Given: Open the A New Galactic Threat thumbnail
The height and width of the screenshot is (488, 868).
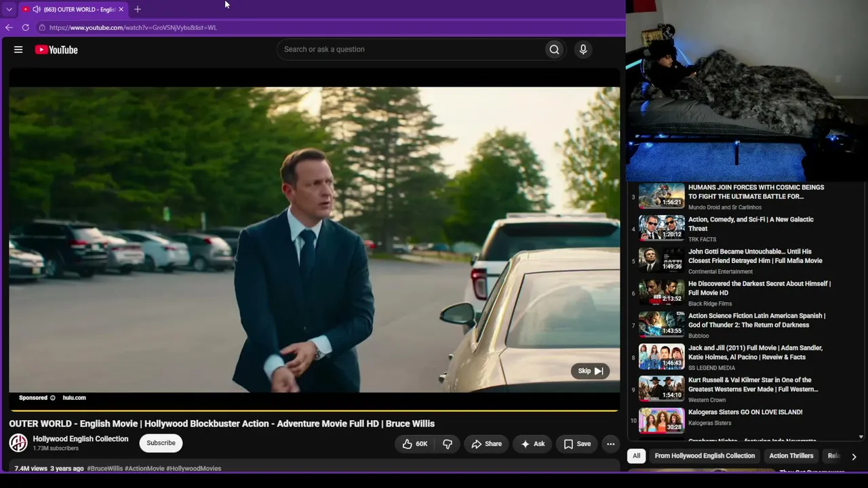Looking at the screenshot, I should click(662, 228).
